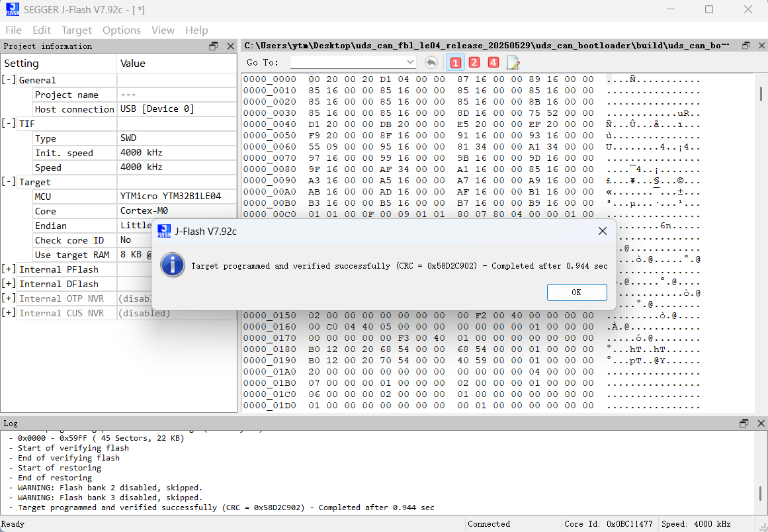
Task: Close the J-Flash success dialog
Action: [x=602, y=231]
